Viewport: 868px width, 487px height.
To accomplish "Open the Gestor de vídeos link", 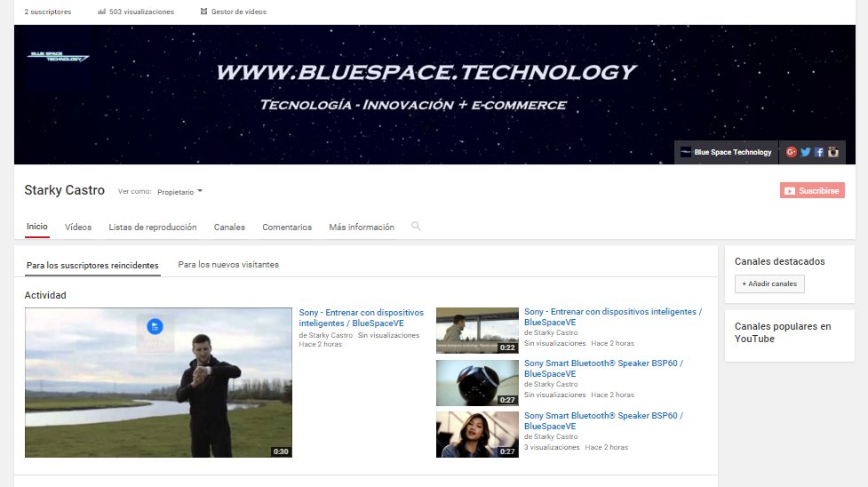I will [233, 12].
